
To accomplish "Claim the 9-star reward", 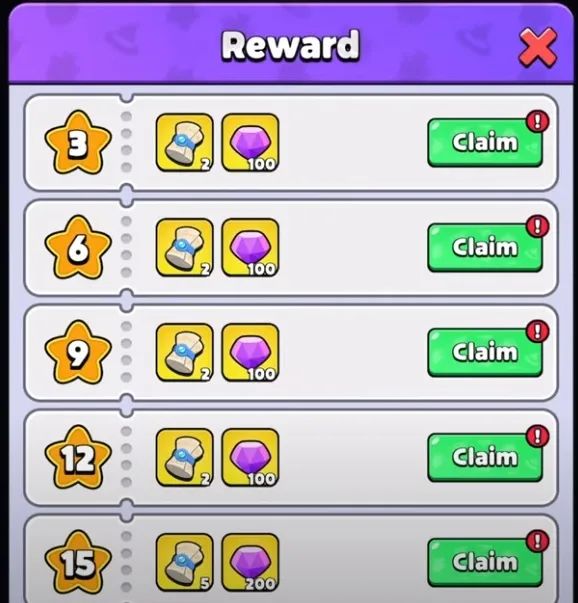I will point(485,353).
